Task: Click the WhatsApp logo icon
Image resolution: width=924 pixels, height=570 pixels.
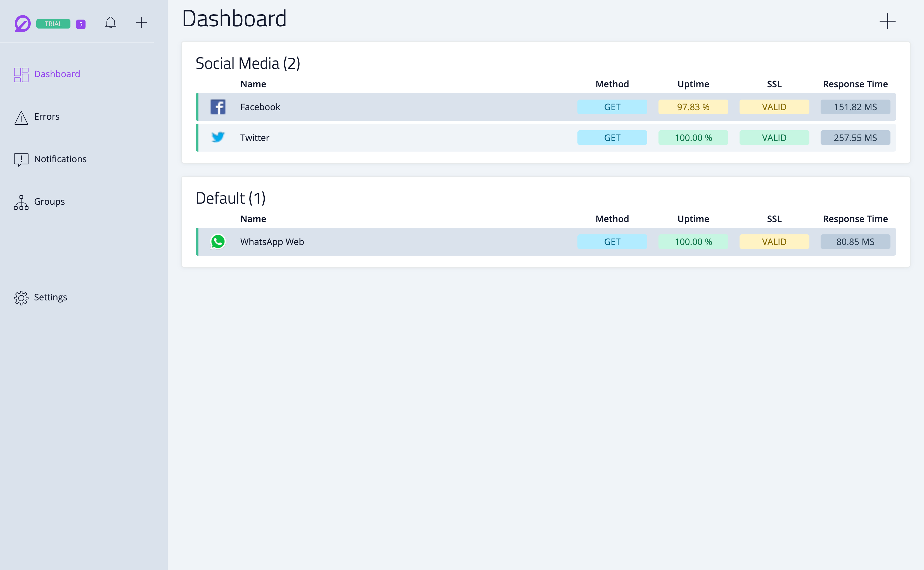Action: tap(218, 242)
